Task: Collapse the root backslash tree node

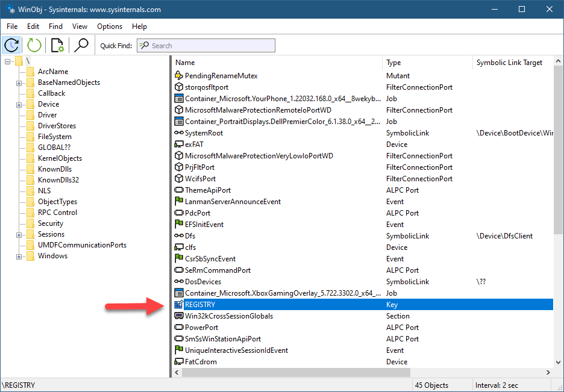Action: tap(8, 61)
